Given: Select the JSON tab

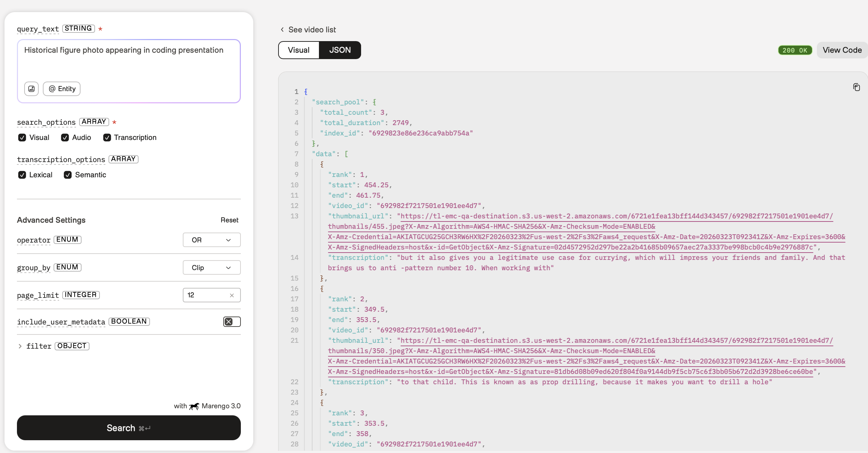Looking at the screenshot, I should [x=340, y=50].
